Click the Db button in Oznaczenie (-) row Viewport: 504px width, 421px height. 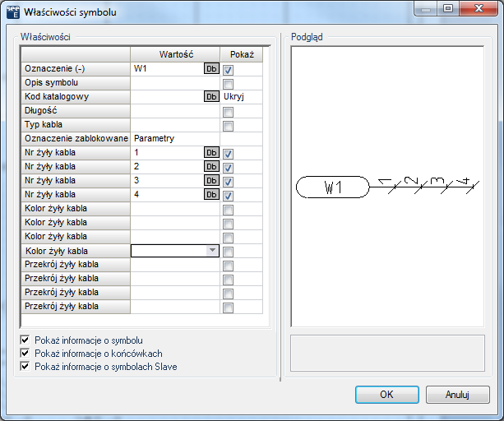(211, 69)
